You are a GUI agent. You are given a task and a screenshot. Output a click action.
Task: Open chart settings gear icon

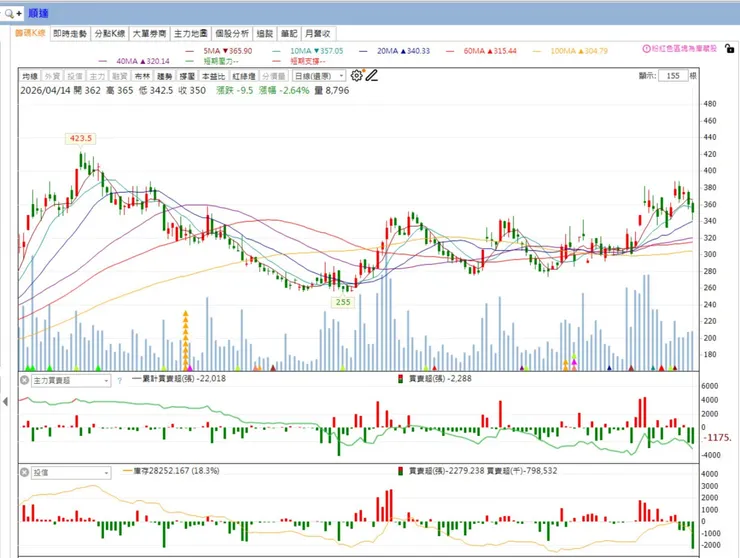356,76
